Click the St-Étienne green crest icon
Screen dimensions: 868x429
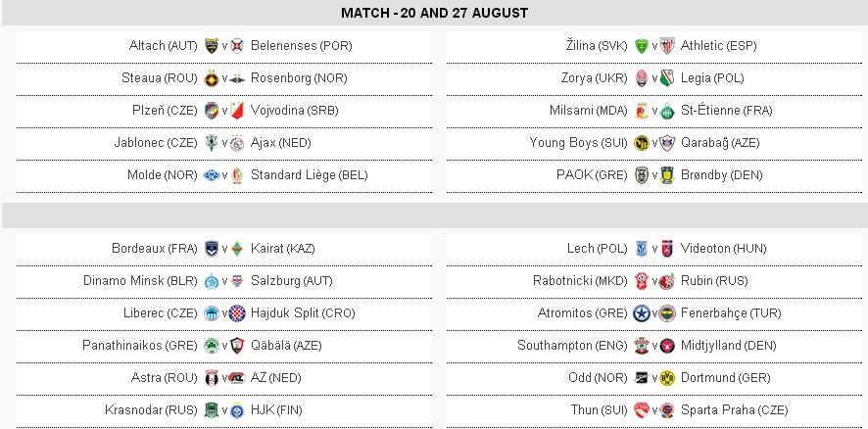tap(668, 111)
